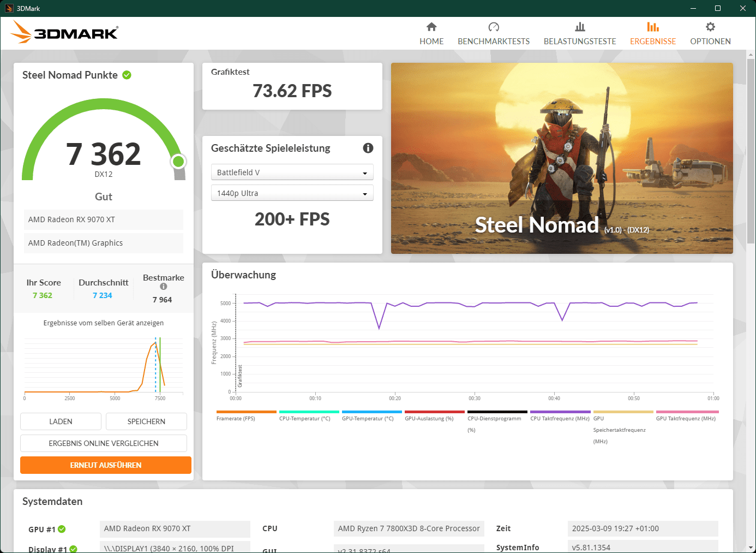Click the Display #1 value in Systemdaten
Screen dimensions: 756x553
pos(175,548)
